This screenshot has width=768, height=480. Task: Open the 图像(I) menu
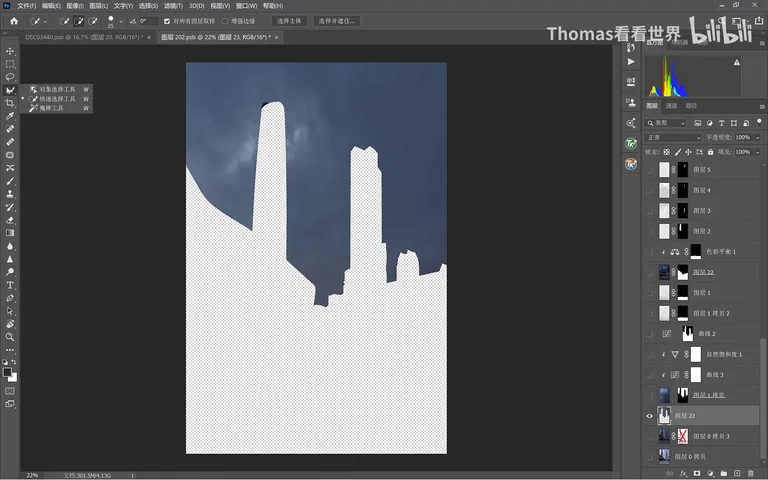point(75,6)
